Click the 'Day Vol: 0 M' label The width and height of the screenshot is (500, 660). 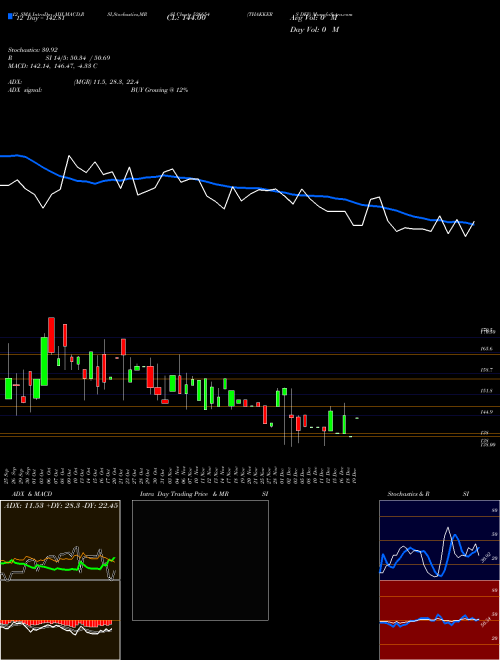point(314,29)
